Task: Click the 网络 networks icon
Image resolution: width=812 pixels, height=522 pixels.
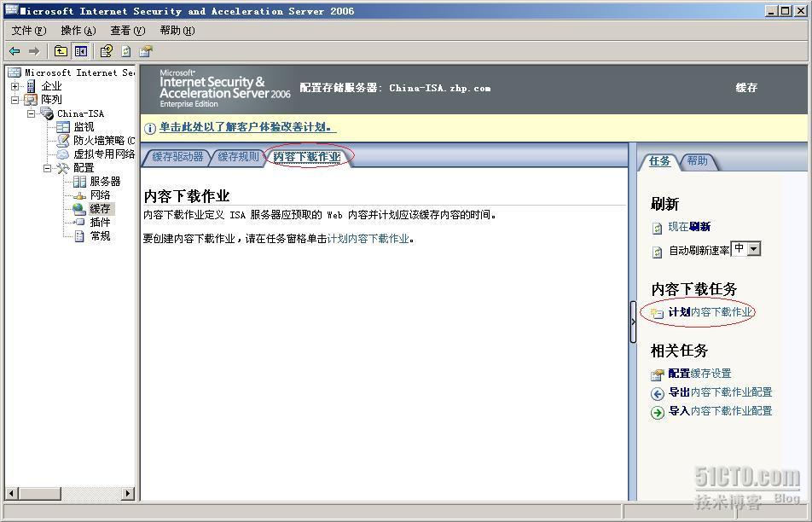Action: click(79, 195)
